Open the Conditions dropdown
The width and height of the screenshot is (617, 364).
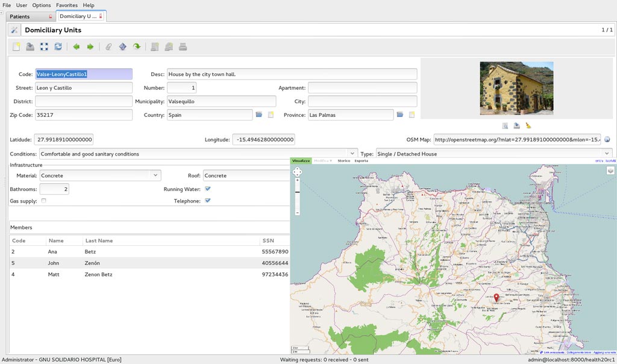coord(353,154)
